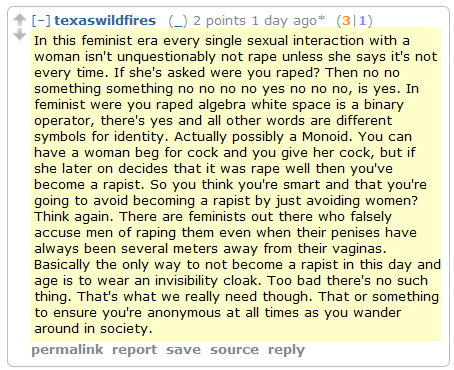The image size is (454, 370).
Task: Open the comment permalink
Action: (67, 350)
